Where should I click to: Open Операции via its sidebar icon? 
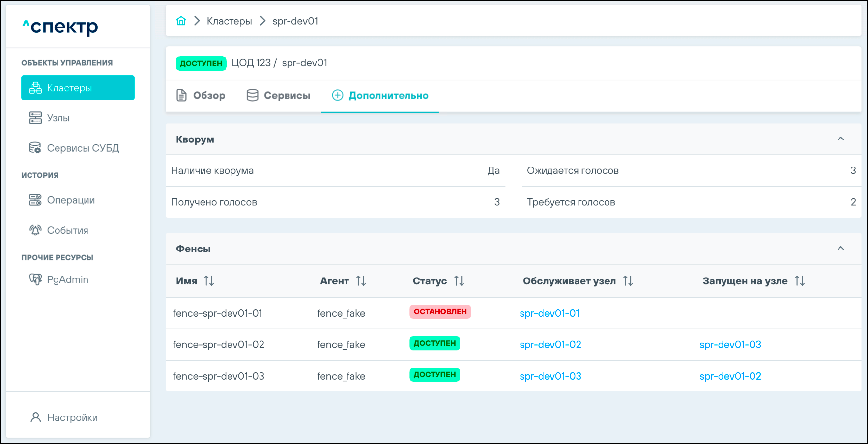coord(35,200)
